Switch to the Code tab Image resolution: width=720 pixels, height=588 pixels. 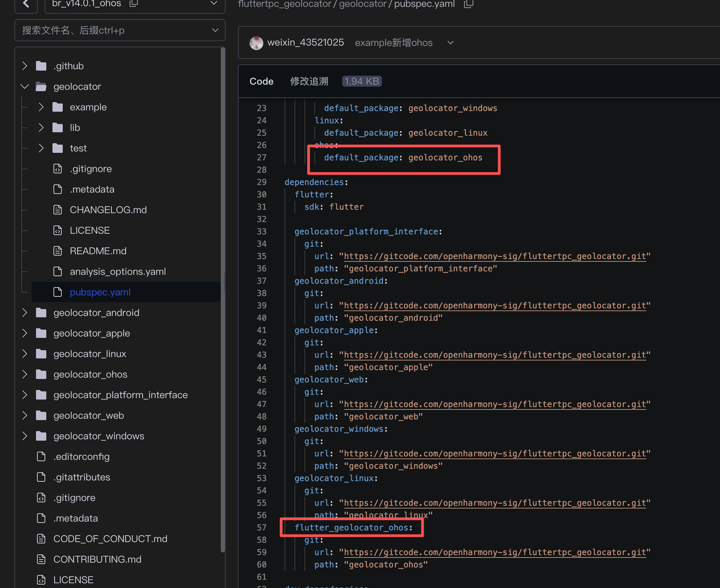[x=261, y=81]
